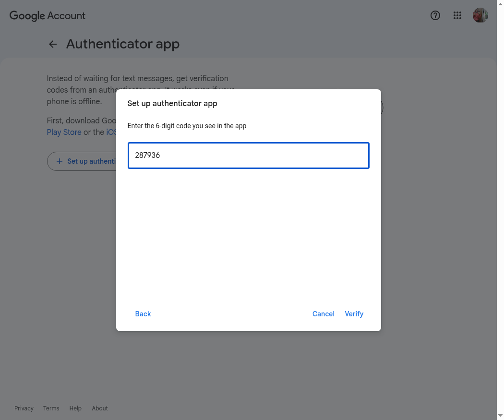Click the plus icon on Set up authenticator
504x420 pixels.
click(x=60, y=161)
